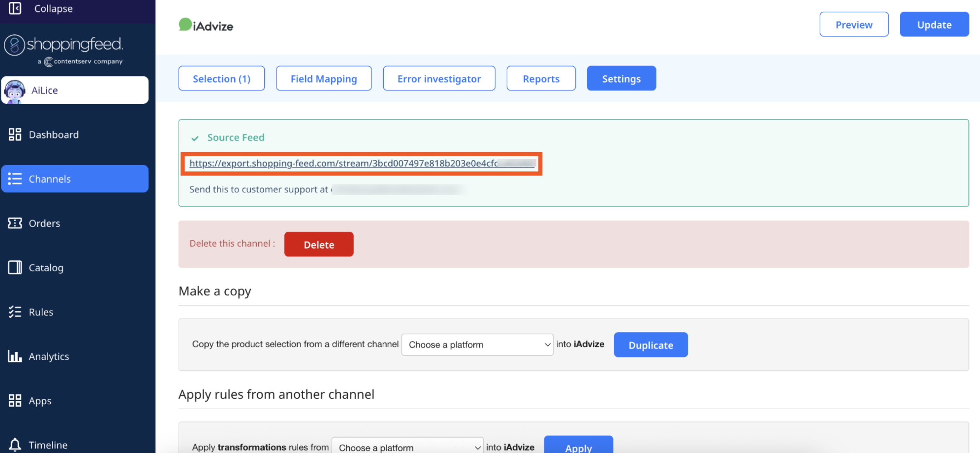Click the Orders ticket icon
The image size is (980, 453).
(15, 223)
